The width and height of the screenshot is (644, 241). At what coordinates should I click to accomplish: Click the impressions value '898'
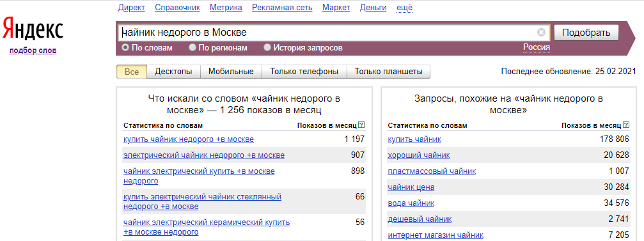357,171
